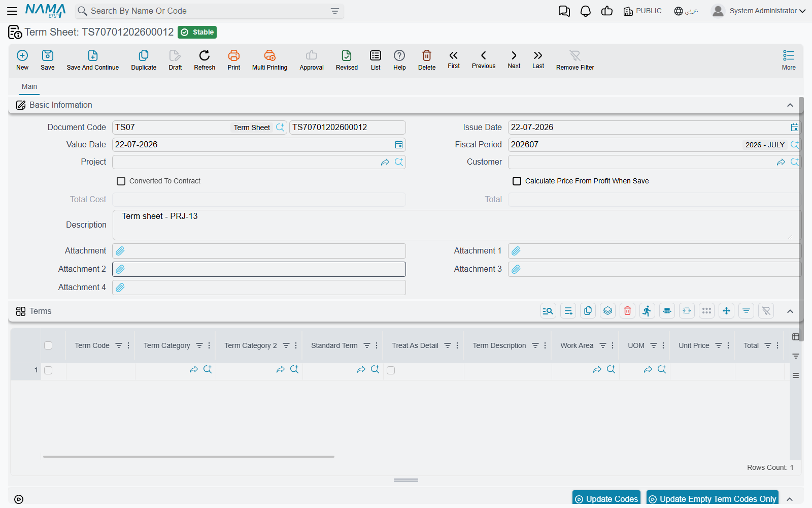Click the Description text area
812x508 pixels.
click(457, 225)
